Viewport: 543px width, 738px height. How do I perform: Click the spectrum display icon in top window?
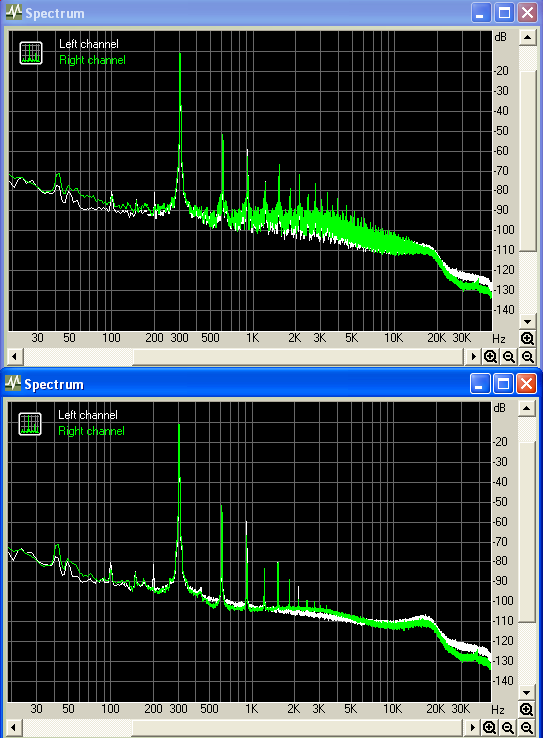31,53
